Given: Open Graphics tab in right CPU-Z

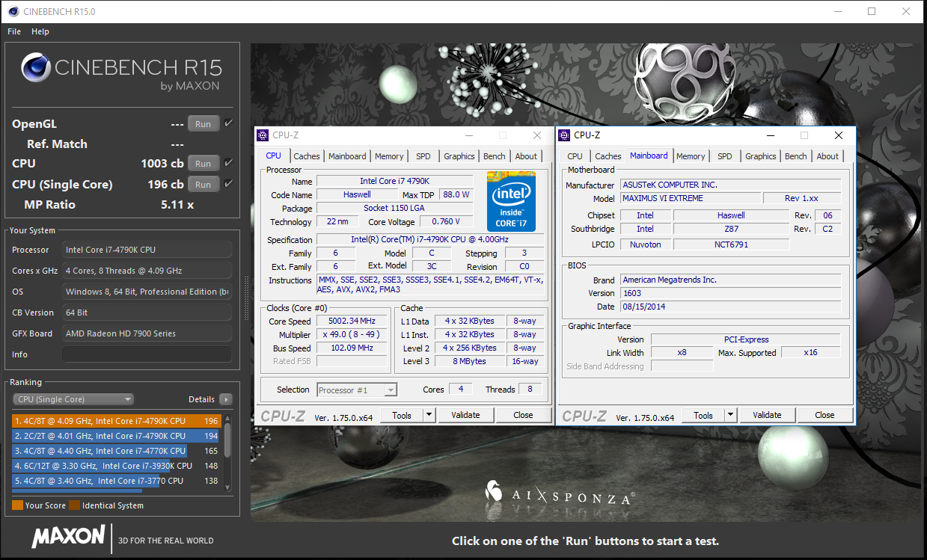Looking at the screenshot, I should pos(761,156).
